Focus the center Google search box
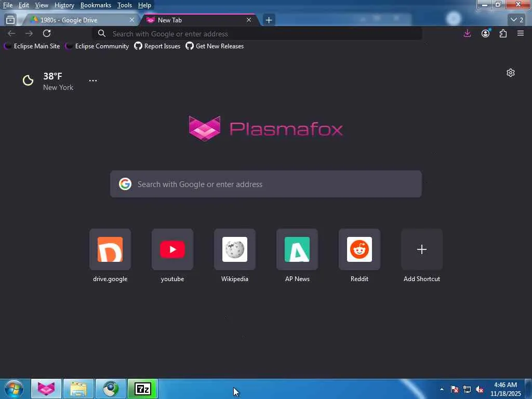532x399 pixels. [x=265, y=184]
